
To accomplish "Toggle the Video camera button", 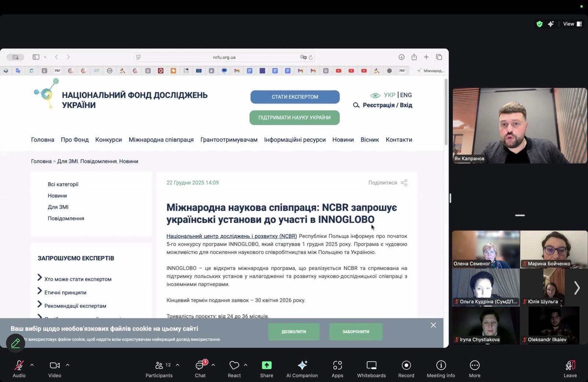I will [x=55, y=369].
